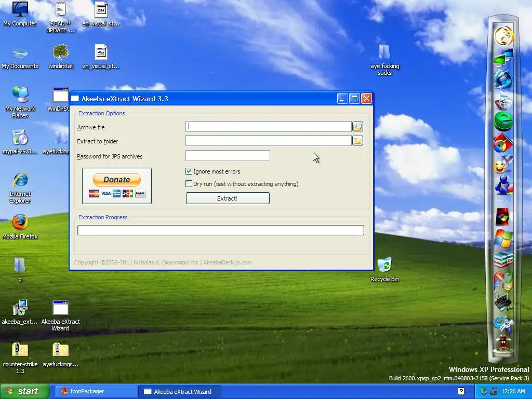
Task: Select the windirstat tree icon
Action: click(x=61, y=57)
